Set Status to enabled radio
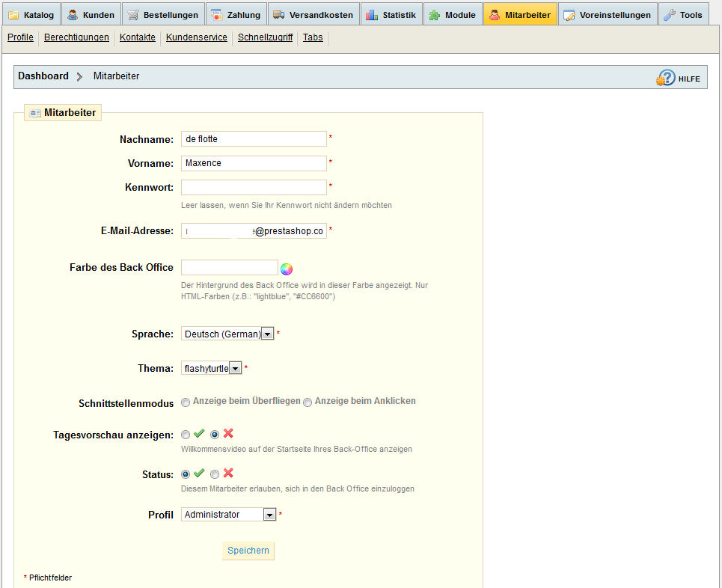The image size is (722, 588). point(186,474)
